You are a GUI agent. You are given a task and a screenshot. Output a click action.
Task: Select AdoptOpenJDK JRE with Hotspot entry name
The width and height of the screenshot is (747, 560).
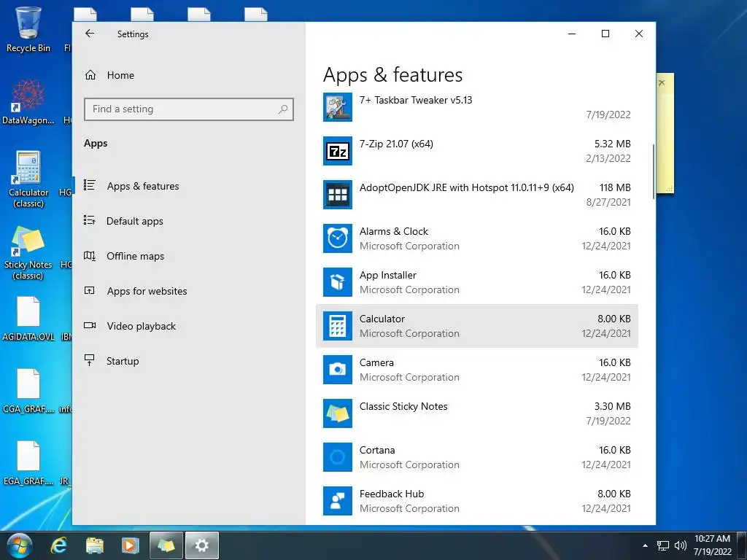coord(466,187)
